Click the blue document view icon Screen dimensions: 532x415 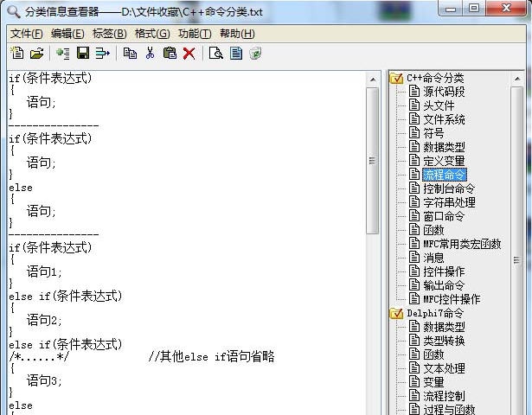coord(236,54)
